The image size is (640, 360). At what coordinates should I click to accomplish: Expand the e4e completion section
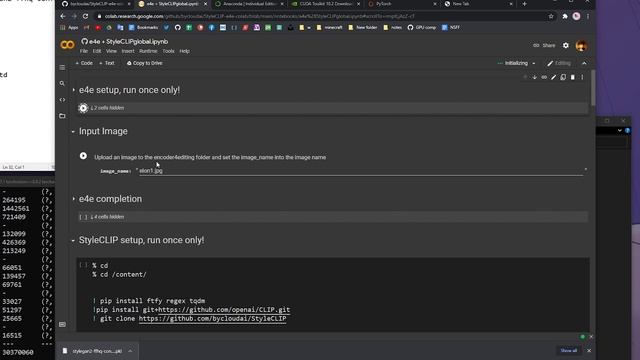click(73, 199)
